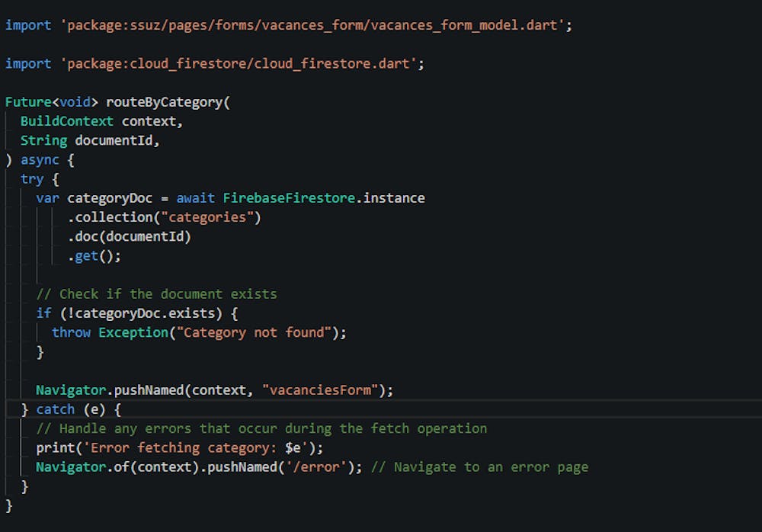This screenshot has width=762, height=532.
Task: Click the 'Handle any errors' comment line
Action: pos(261,428)
